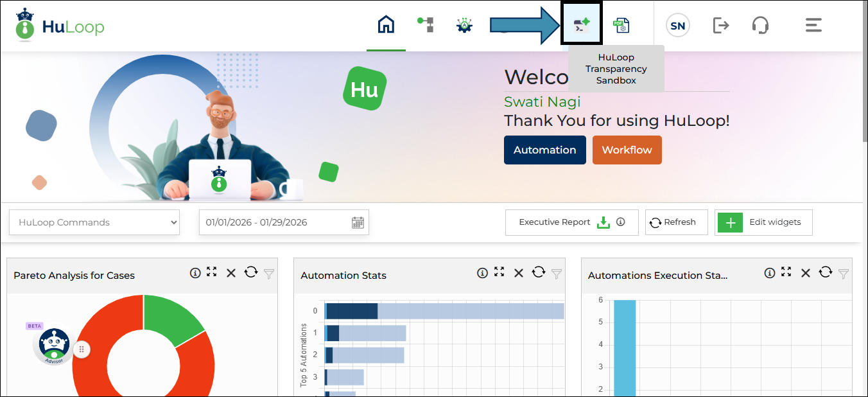Click the green Edit widgets plus button

click(730, 222)
